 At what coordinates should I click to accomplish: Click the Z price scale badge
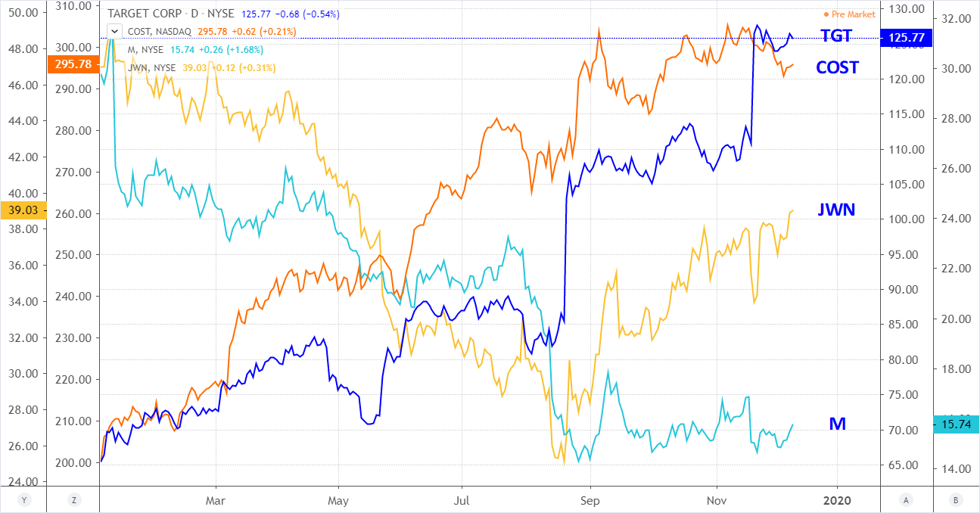(x=73, y=499)
